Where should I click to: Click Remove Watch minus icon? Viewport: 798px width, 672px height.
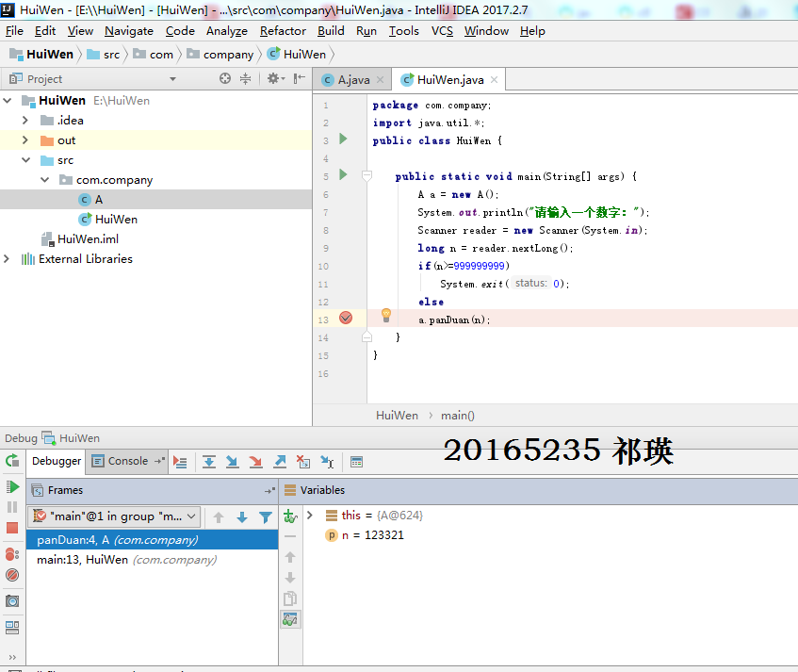click(x=290, y=536)
